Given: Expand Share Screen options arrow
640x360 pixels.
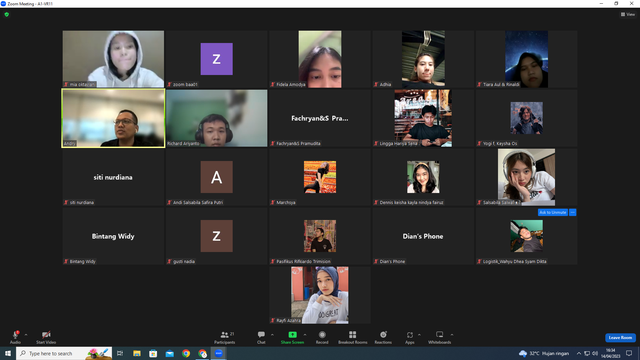Looking at the screenshot, I should coord(305,335).
